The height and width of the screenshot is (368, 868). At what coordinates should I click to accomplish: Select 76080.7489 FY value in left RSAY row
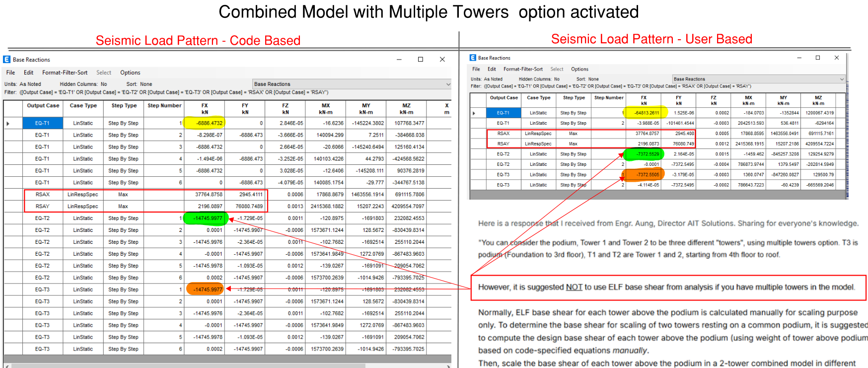[245, 206]
